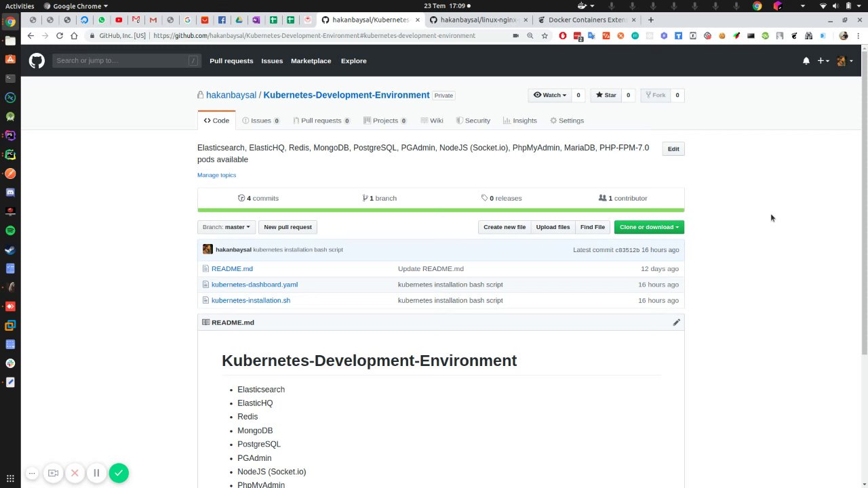Open the hakanbaysal owner link
Screen dimensions: 868x488
click(231, 95)
